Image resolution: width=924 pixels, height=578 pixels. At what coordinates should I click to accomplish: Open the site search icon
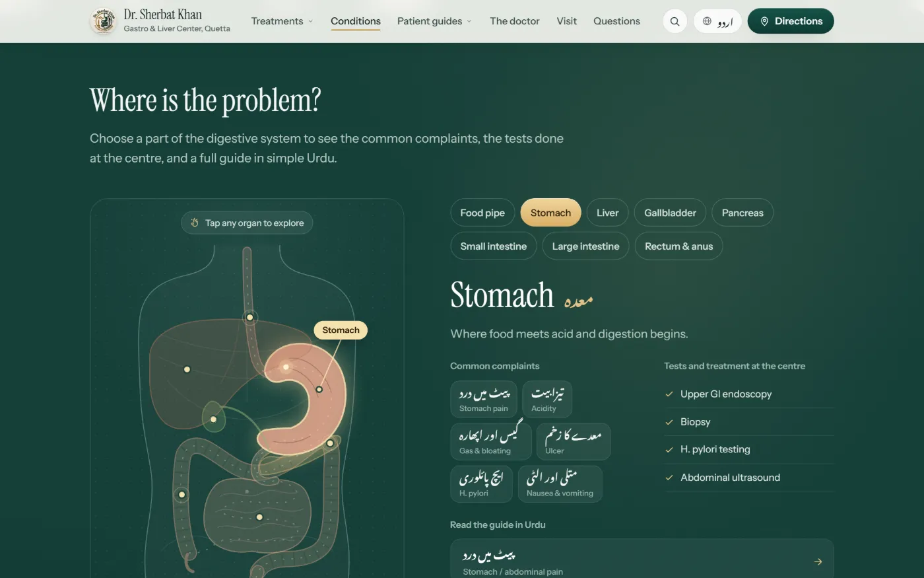(x=675, y=21)
